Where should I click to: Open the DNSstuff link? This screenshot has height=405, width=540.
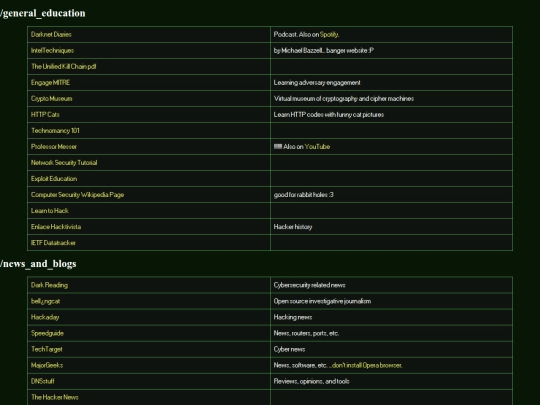(43, 381)
